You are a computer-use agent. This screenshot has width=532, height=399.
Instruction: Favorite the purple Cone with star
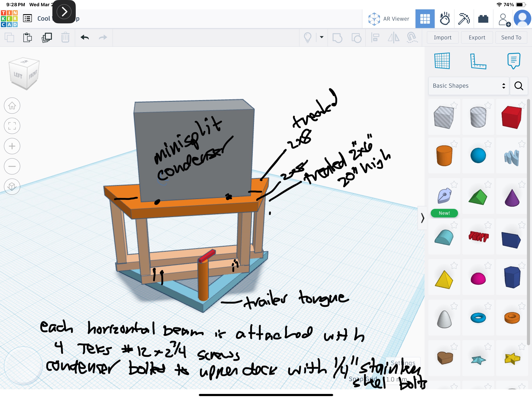coord(522,184)
